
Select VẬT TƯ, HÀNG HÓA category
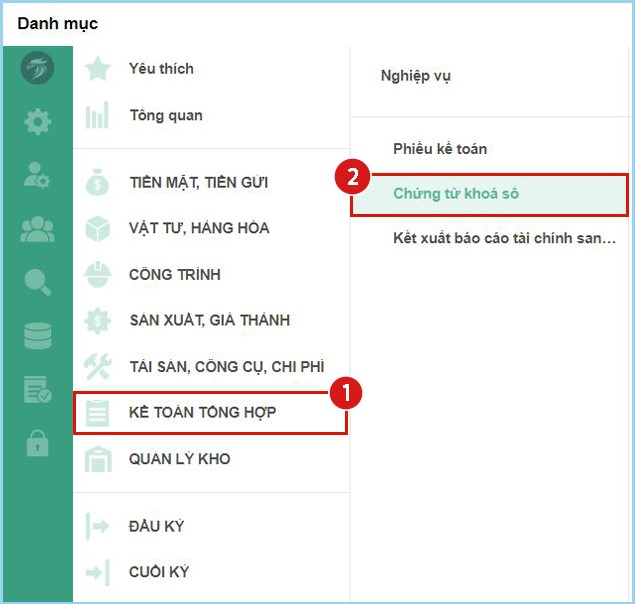(x=198, y=228)
